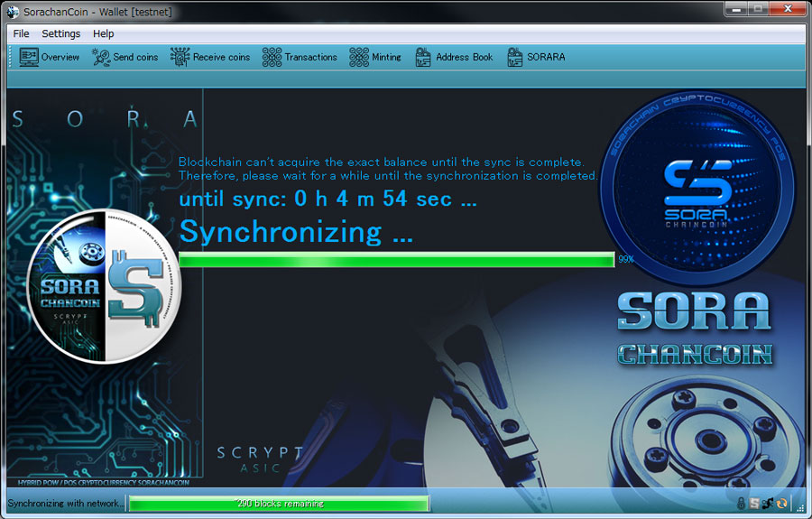Click the Send coins toolbar icon

101,57
